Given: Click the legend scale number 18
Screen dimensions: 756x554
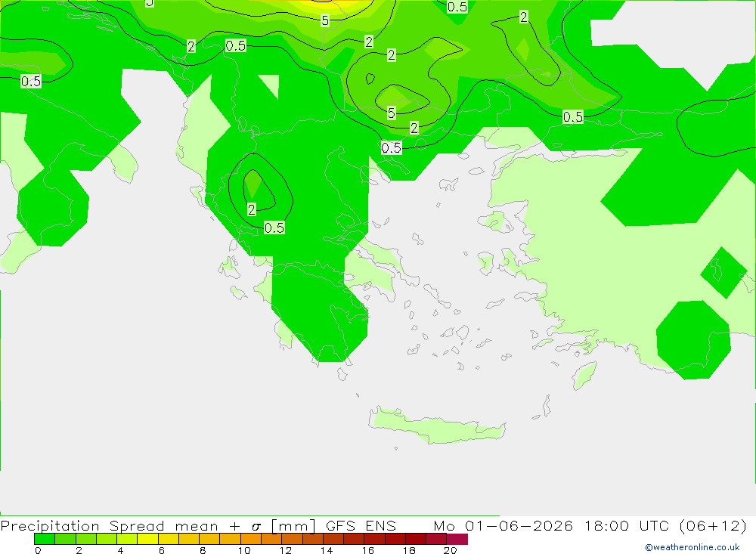Looking at the screenshot, I should [409, 550].
